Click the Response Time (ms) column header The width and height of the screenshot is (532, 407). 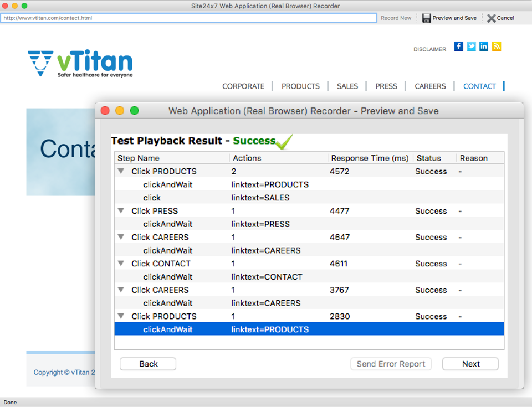point(370,158)
